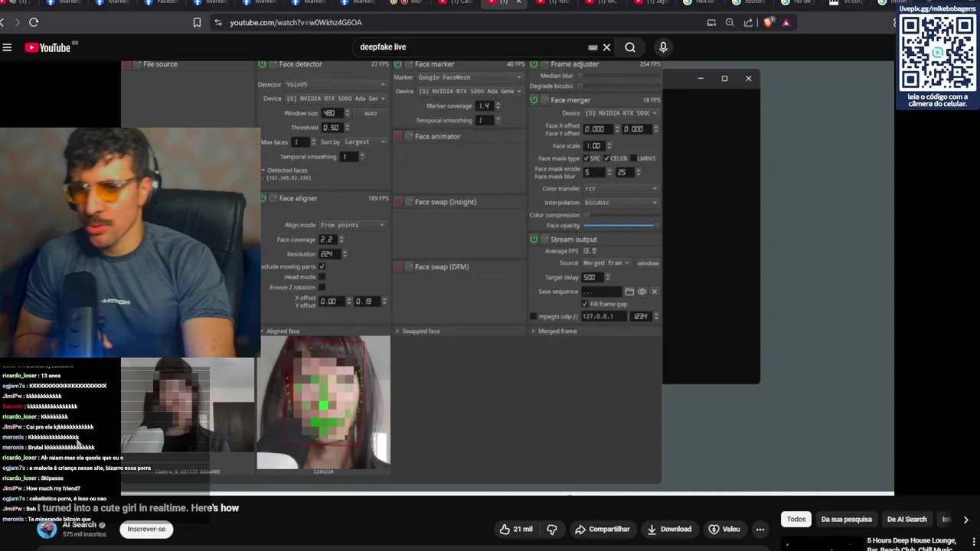Enable the Face swap (Insight) module toggle
Viewport: 980px width, 551px height.
[x=398, y=202]
